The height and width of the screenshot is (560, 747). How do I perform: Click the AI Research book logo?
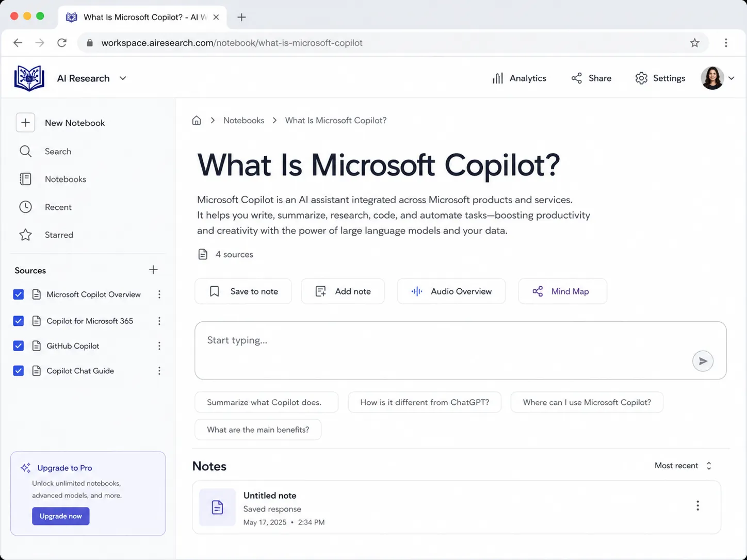[x=29, y=78]
